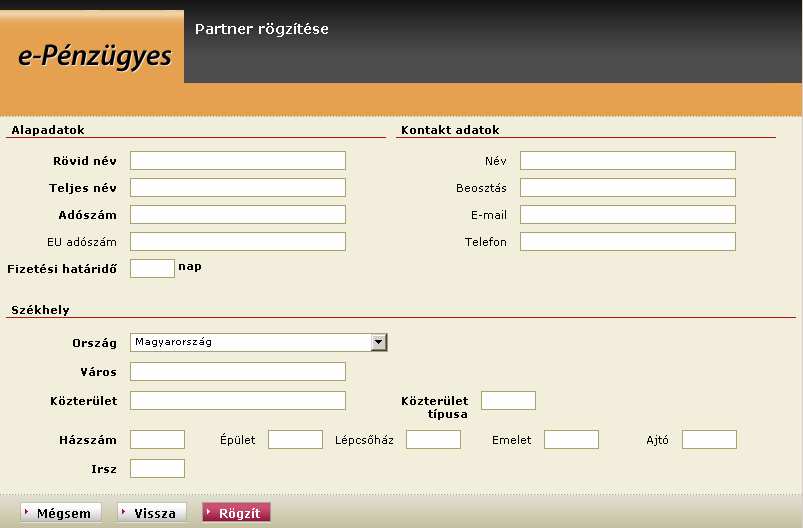Focus the Közterület street name field
Screen dimensions: 803x528
[238, 400]
